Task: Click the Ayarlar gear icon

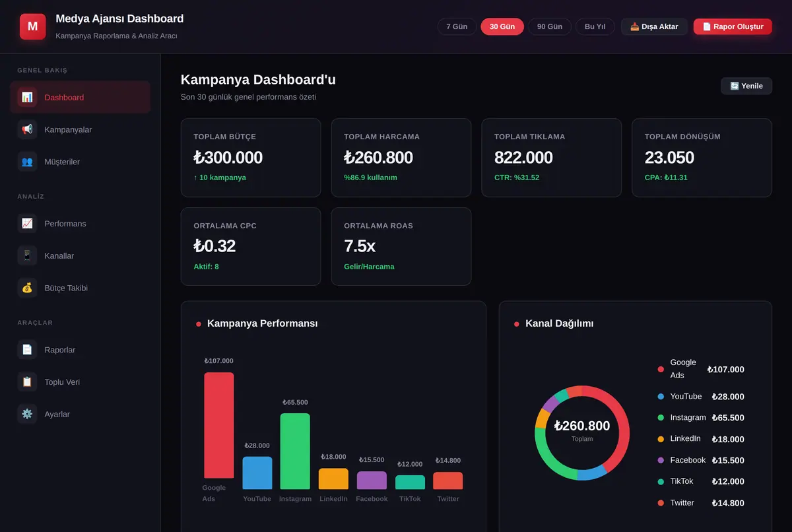Action: [27, 414]
